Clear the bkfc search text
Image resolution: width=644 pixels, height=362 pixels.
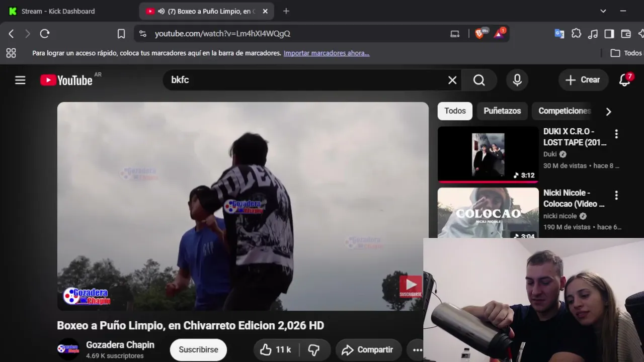point(452,80)
